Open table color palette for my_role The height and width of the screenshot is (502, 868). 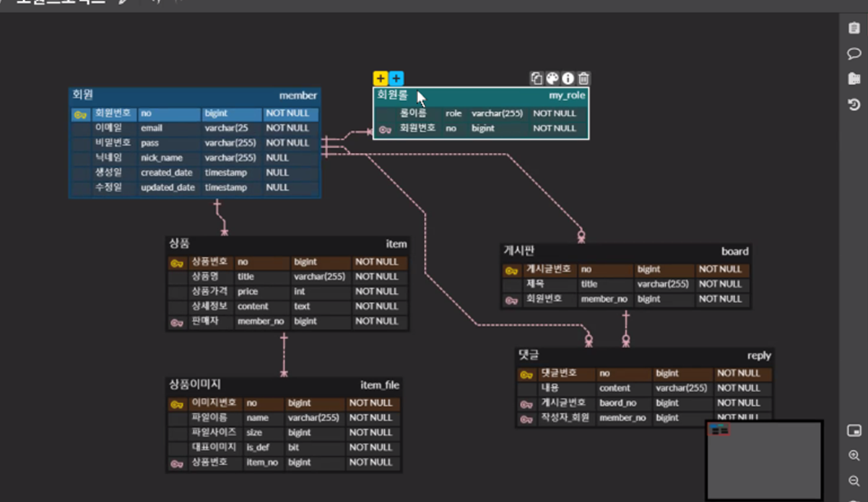coord(552,79)
